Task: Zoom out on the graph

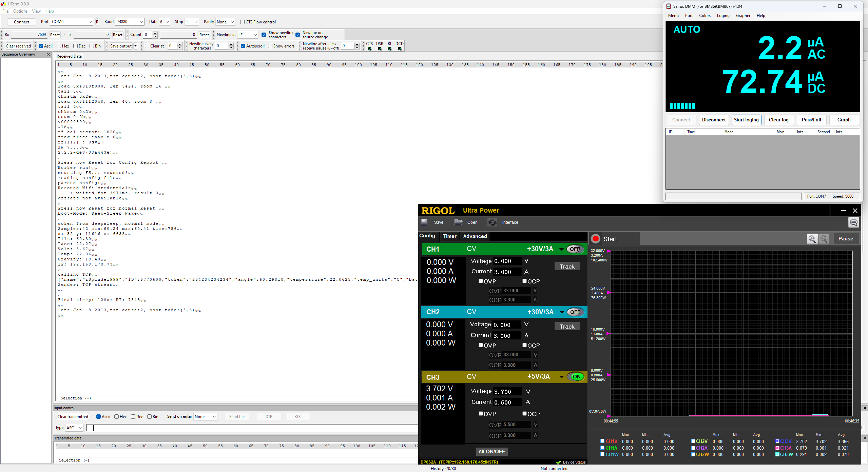Action: coord(824,239)
